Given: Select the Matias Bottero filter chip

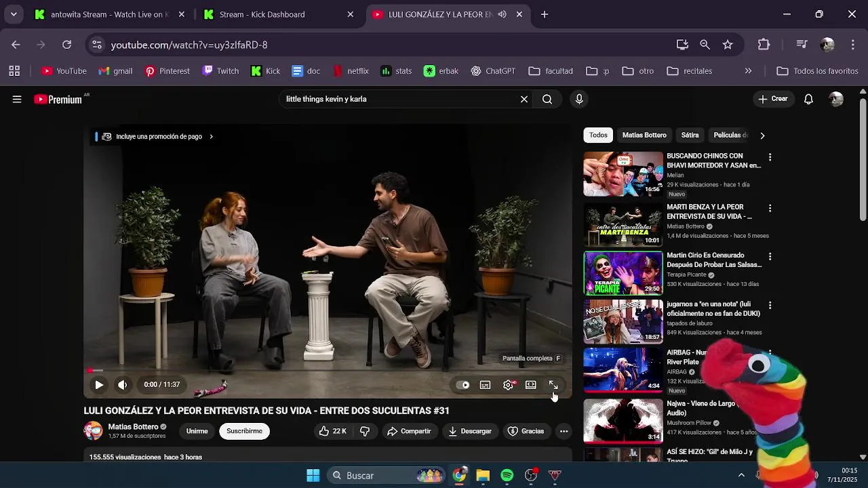Looking at the screenshot, I should pyautogui.click(x=644, y=135).
